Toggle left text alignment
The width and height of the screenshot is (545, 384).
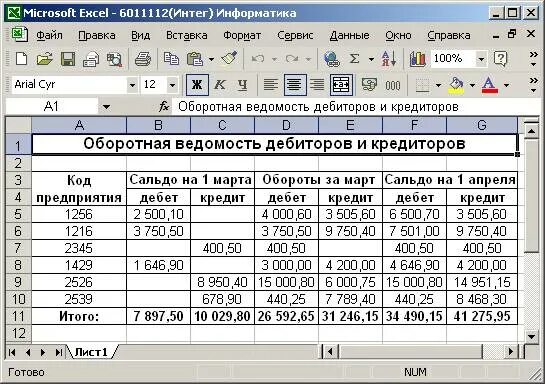pos(271,84)
